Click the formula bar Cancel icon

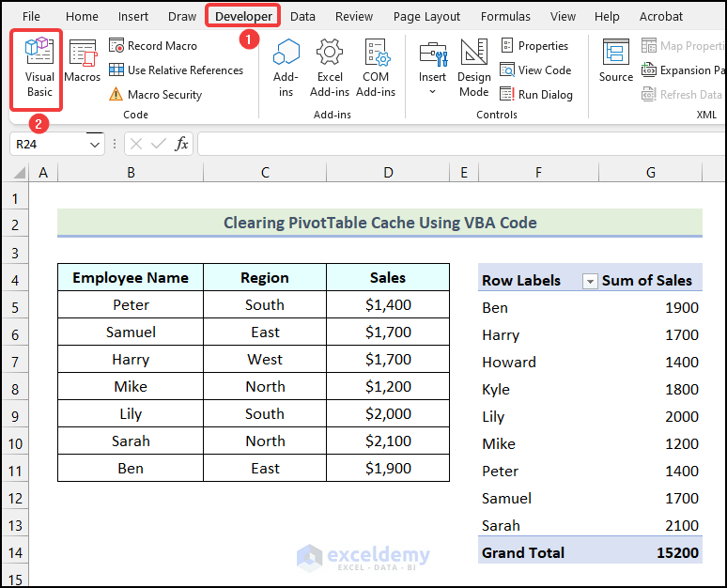(x=136, y=145)
